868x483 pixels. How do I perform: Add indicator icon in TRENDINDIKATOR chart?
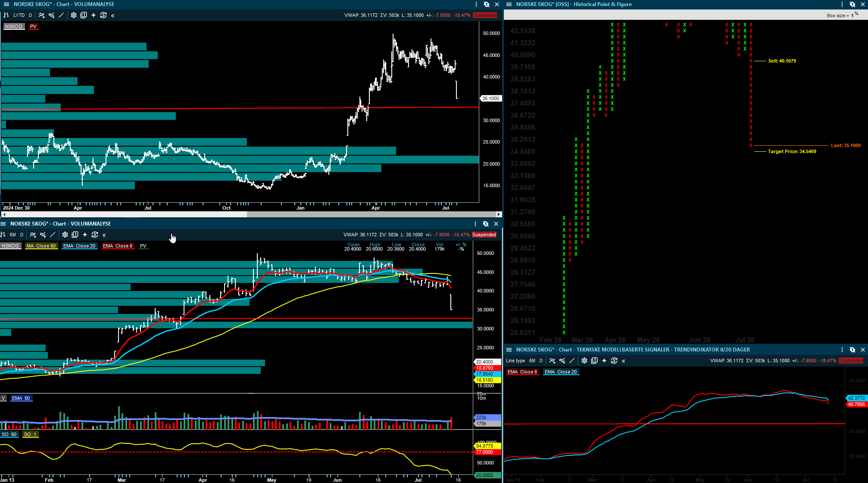[x=552, y=361]
